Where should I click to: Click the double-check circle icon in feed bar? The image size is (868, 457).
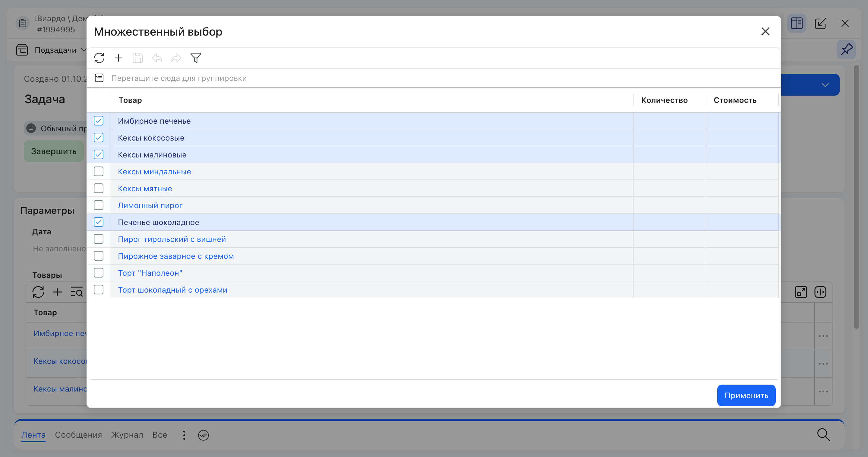point(204,435)
